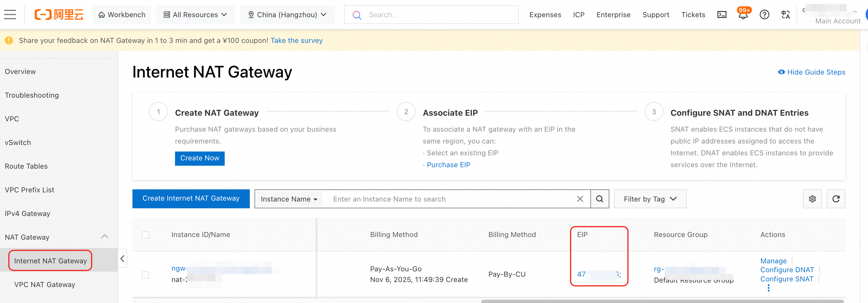Open the language switch icon

pos(786,14)
